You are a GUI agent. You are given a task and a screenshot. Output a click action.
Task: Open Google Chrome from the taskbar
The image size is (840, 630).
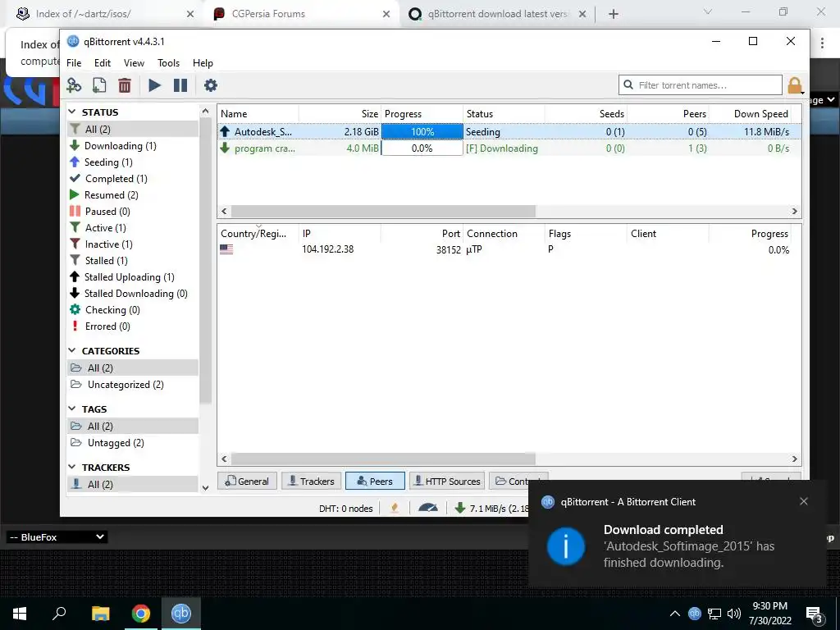pos(141,614)
